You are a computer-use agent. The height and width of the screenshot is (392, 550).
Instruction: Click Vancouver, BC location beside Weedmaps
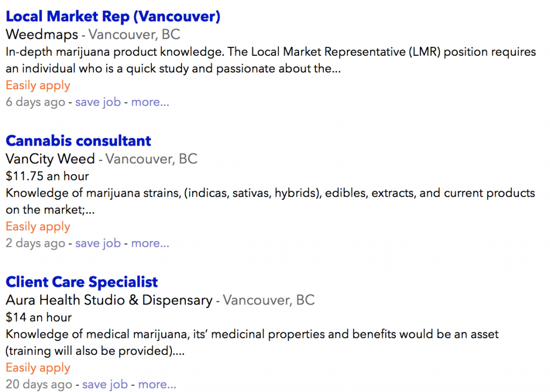(134, 35)
